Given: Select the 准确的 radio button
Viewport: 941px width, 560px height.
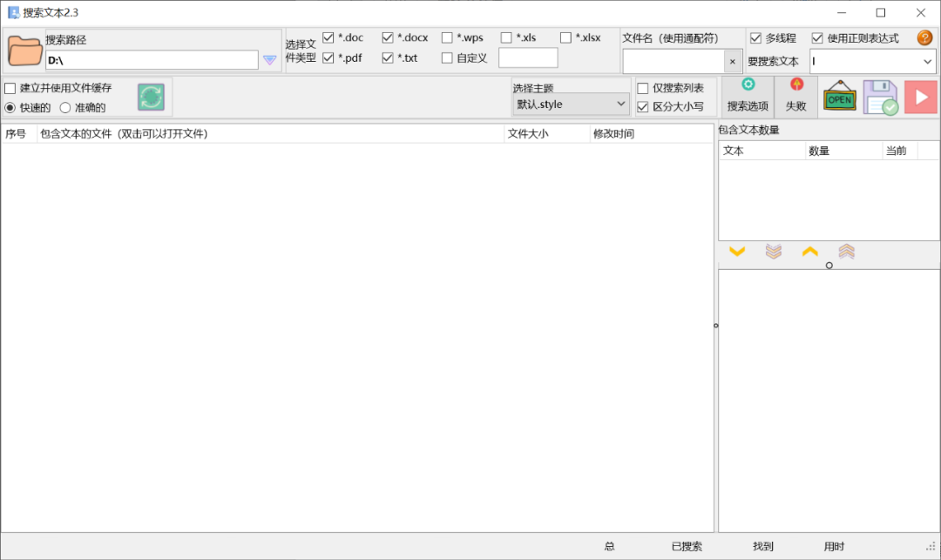Looking at the screenshot, I should pyautogui.click(x=65, y=108).
